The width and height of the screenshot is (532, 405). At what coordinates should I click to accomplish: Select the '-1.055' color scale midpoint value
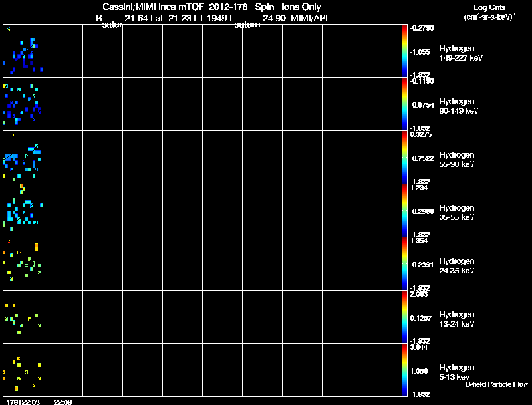[420, 52]
